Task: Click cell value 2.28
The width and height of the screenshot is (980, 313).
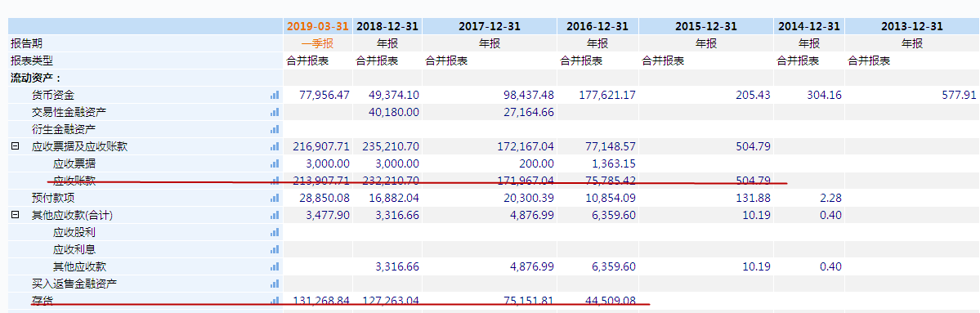Action: pos(830,198)
